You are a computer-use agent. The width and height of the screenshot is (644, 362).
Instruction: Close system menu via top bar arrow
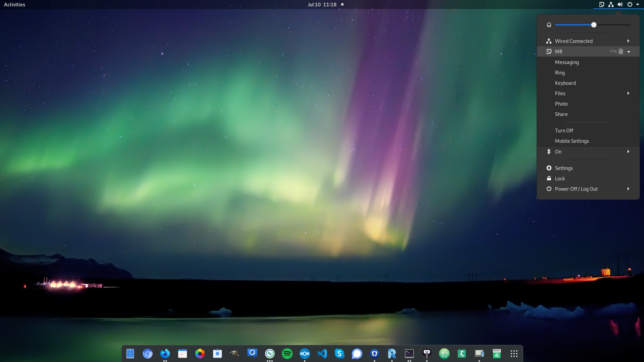pyautogui.click(x=638, y=4)
